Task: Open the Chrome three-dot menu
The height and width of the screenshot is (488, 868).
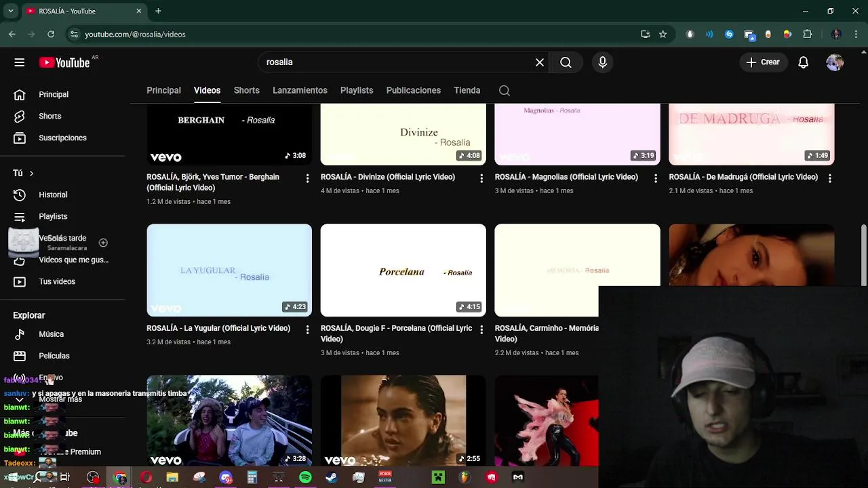Action: click(855, 34)
